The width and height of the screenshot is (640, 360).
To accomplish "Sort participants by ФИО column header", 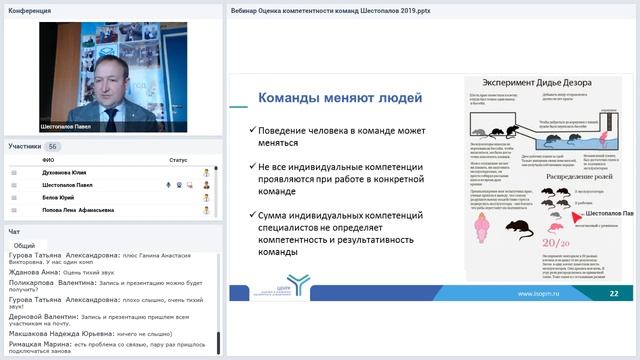I will coord(48,160).
